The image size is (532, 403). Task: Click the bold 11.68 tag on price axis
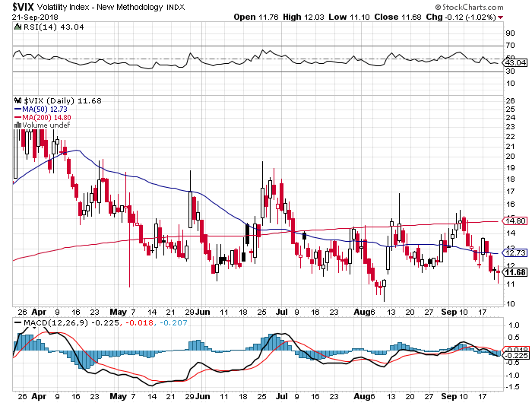[x=515, y=272]
